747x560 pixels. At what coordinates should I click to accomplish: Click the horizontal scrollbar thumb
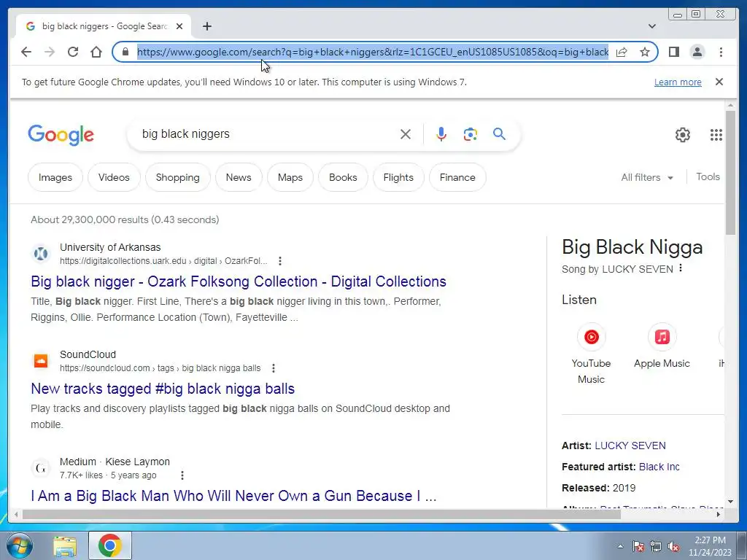[x=322, y=514]
